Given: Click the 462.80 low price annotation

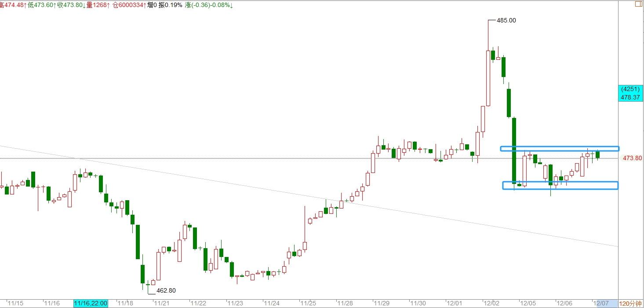Looking at the screenshot, I should pos(166,290).
